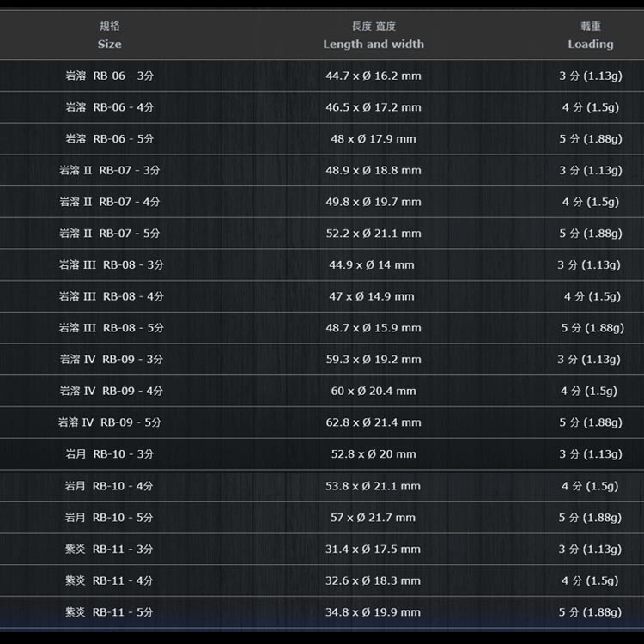Screen dimensions: 644x644
Task: Click the Loading column header
Action: [591, 44]
